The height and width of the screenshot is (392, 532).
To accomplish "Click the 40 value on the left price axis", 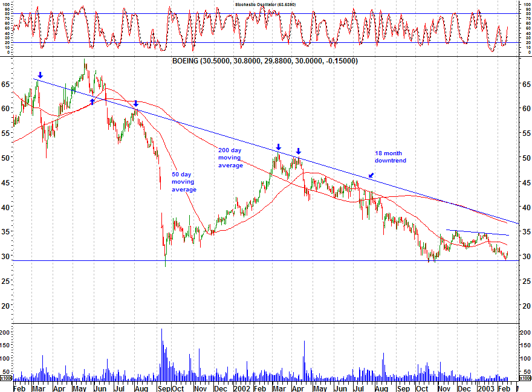I will click(x=5, y=207).
